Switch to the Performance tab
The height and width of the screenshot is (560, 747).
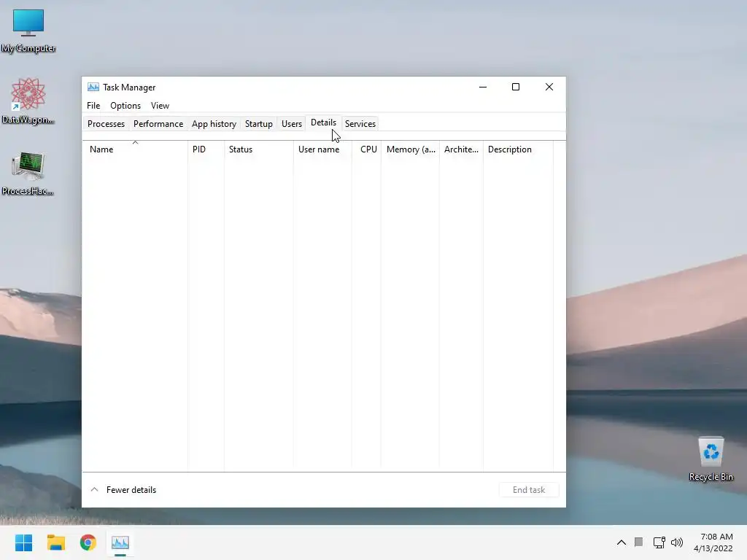(x=158, y=124)
